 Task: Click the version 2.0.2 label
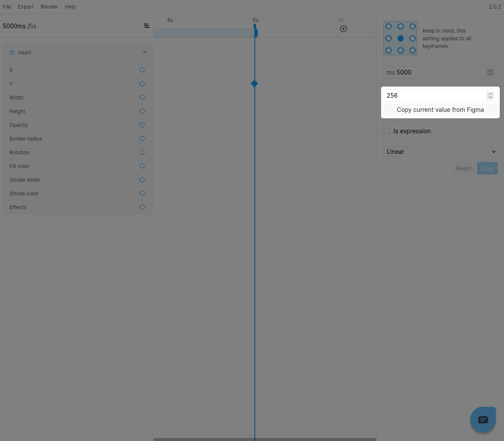495,7
